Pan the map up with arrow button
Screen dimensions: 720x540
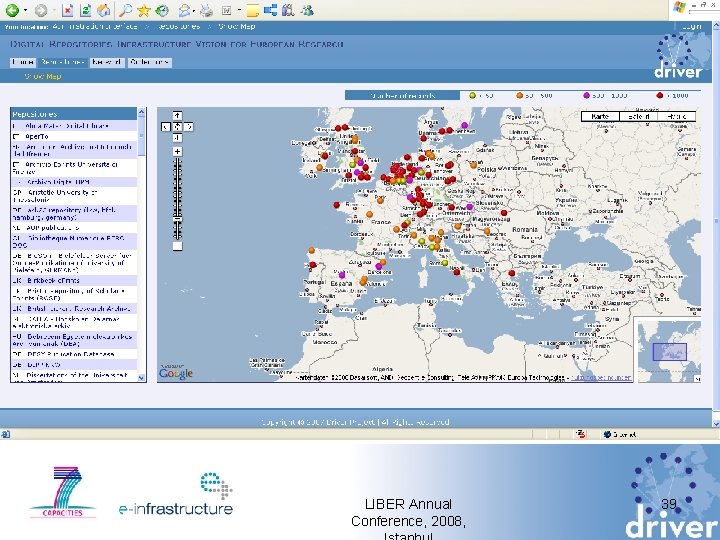pyautogui.click(x=177, y=116)
